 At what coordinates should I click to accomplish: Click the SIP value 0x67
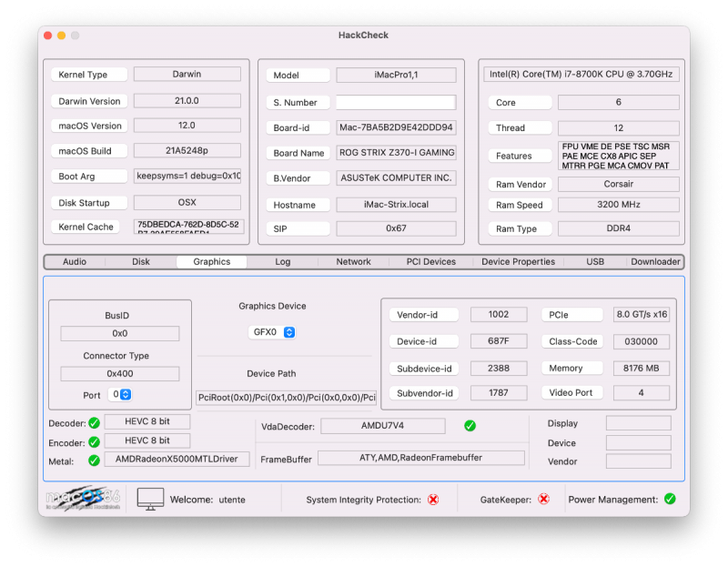coord(396,228)
